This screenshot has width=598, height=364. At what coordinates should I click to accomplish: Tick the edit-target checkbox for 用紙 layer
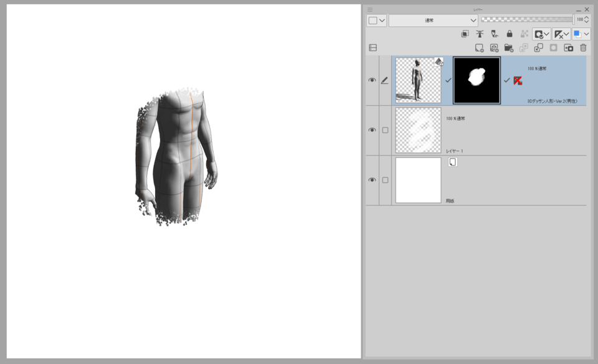tap(385, 180)
